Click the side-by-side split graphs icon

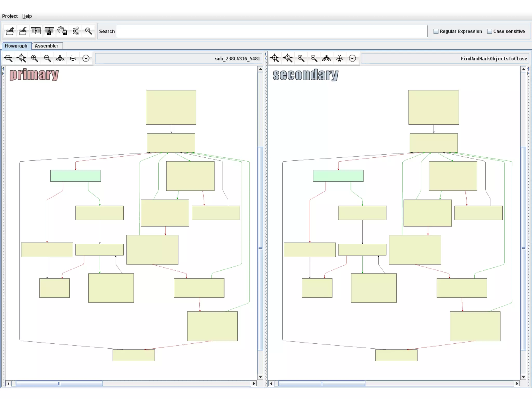(36, 31)
